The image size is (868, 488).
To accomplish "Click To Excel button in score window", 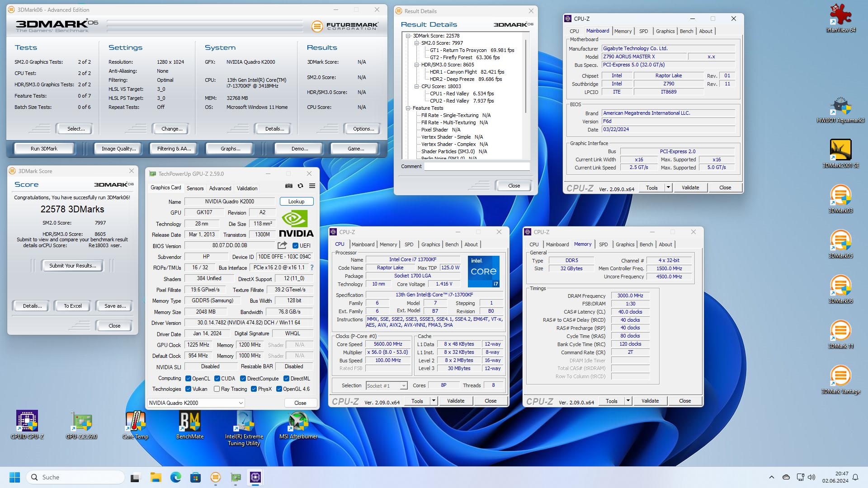I will [73, 306].
